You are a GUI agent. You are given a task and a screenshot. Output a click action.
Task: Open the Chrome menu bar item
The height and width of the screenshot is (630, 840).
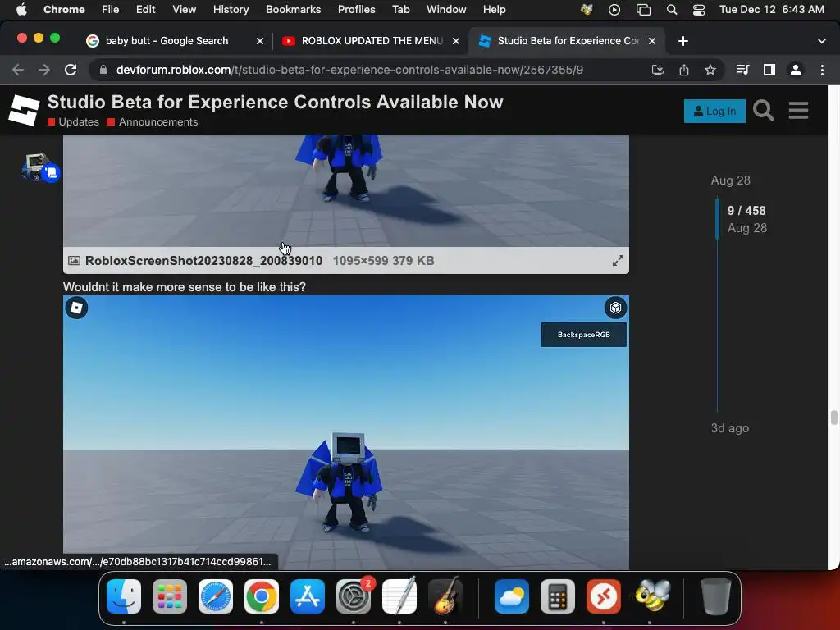click(x=64, y=10)
